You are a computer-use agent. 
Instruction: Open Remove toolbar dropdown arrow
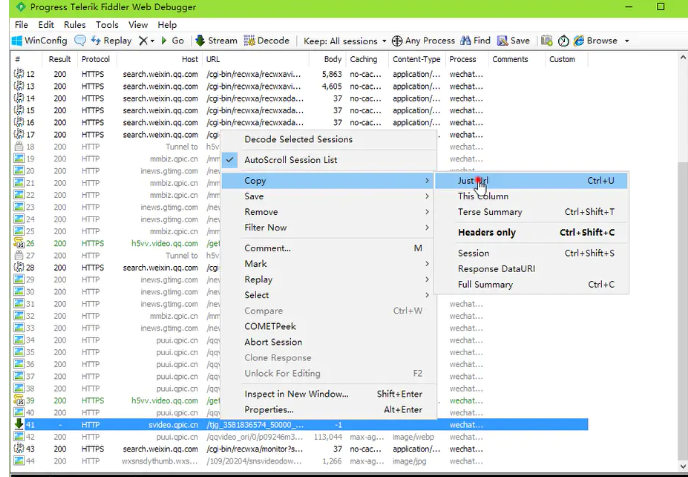click(x=152, y=41)
